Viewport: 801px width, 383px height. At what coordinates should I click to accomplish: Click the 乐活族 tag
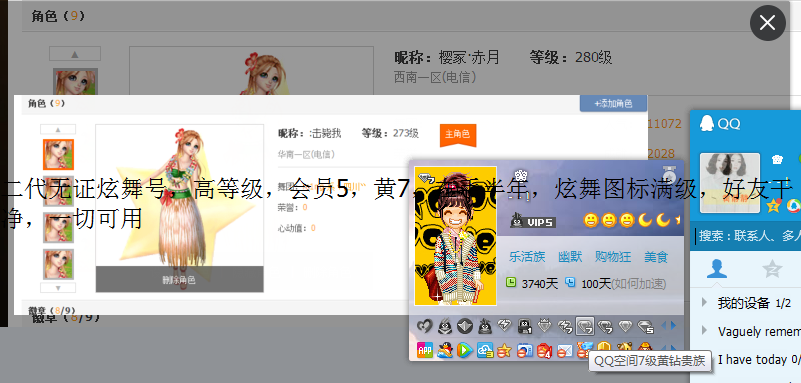coord(527,256)
